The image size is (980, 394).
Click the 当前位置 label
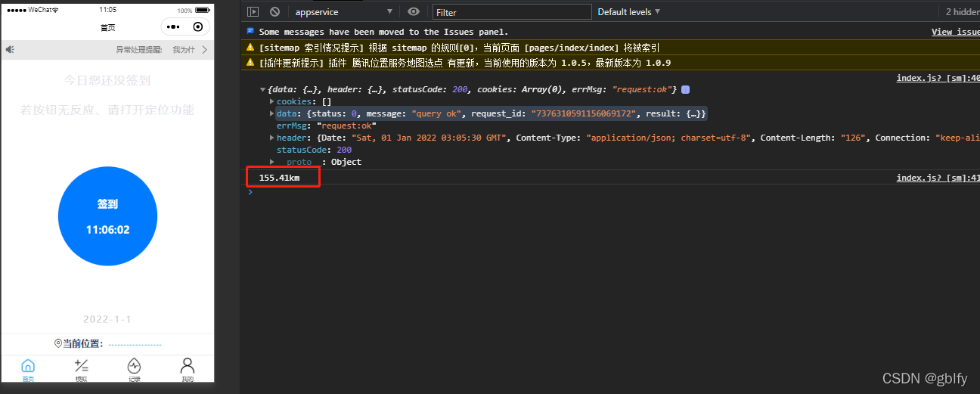(x=82, y=343)
